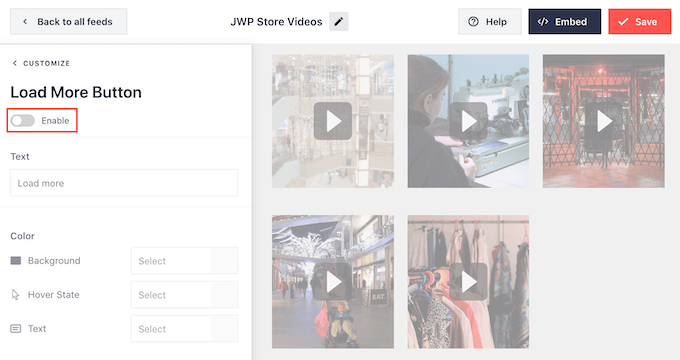
Task: Click the Embed button
Action: click(565, 22)
